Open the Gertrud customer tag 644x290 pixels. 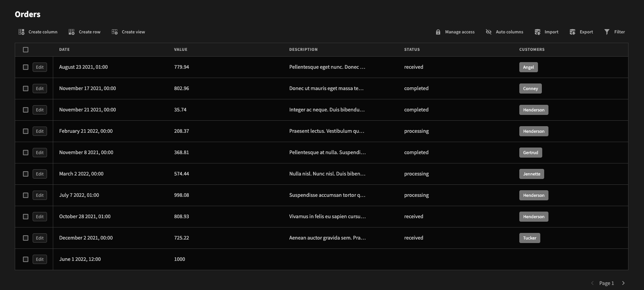[x=531, y=153]
